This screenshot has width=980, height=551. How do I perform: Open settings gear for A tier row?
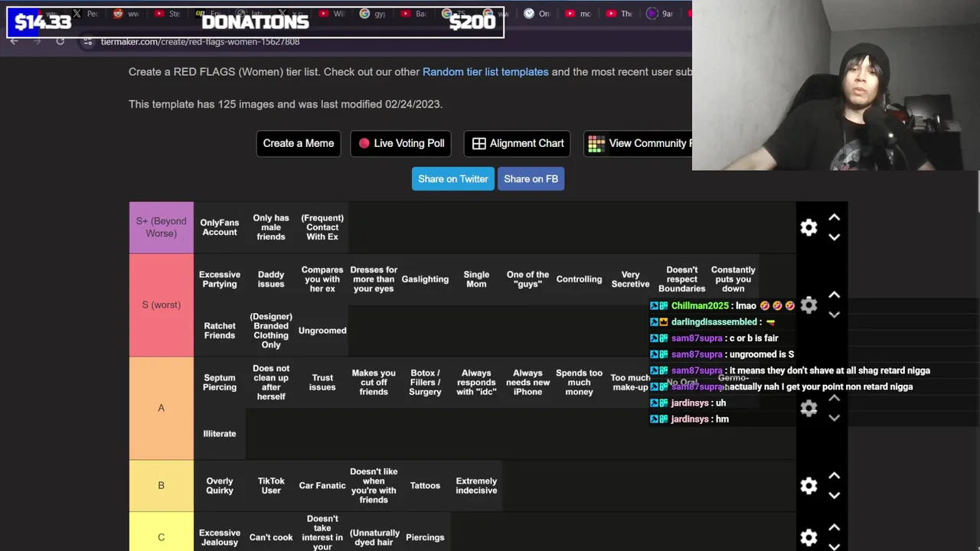[808, 408]
